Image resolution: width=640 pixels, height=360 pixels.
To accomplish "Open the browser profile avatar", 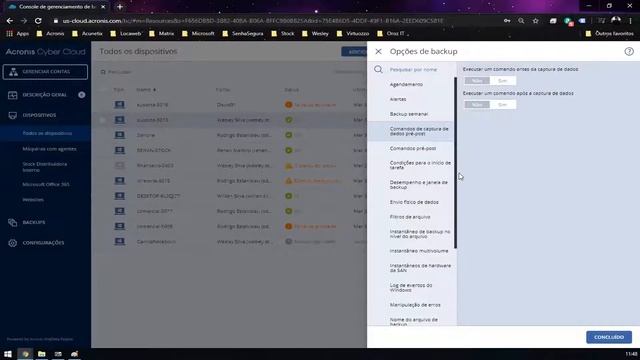I will pyautogui.click(x=616, y=20).
